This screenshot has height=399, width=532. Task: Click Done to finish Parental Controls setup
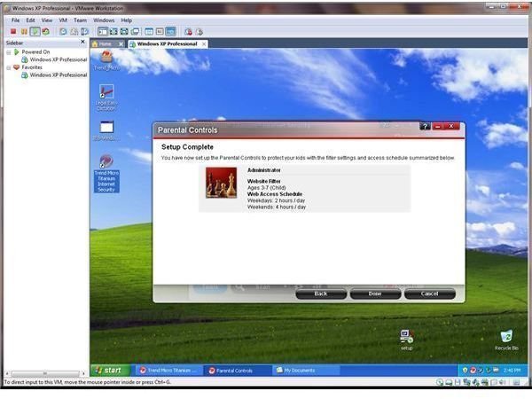(x=375, y=293)
